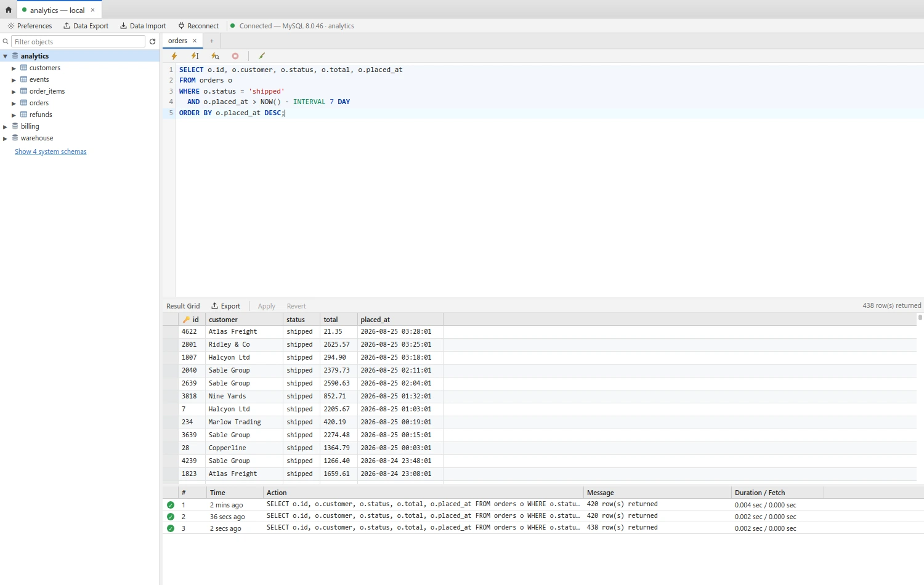Viewport: 924px width, 585px height.
Task: Click the Explain query plan icon
Action: tap(215, 56)
